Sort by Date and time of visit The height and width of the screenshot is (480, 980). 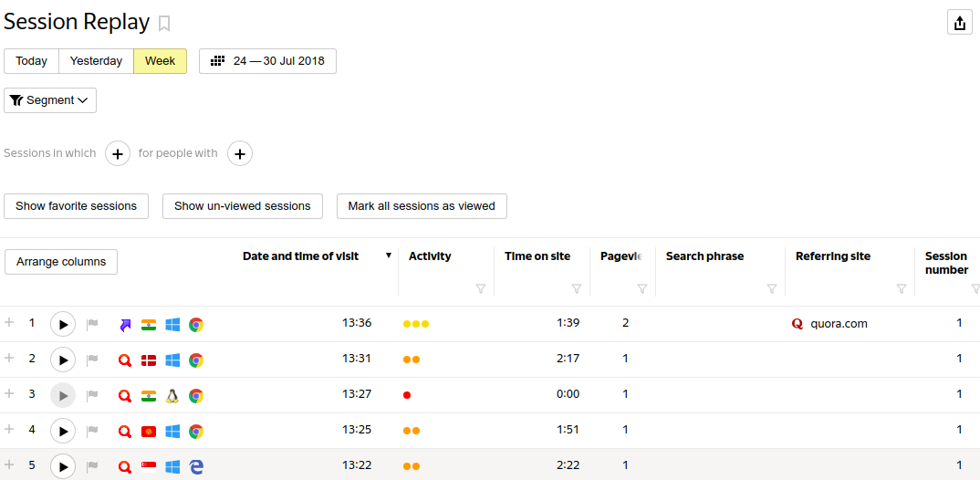(x=300, y=256)
